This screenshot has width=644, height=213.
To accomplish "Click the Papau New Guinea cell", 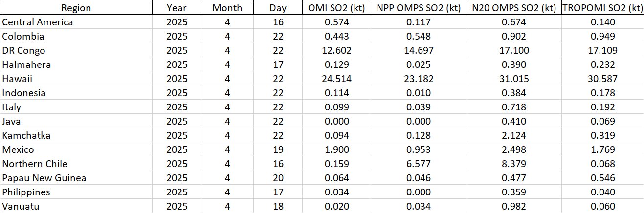I will pos(44,178).
